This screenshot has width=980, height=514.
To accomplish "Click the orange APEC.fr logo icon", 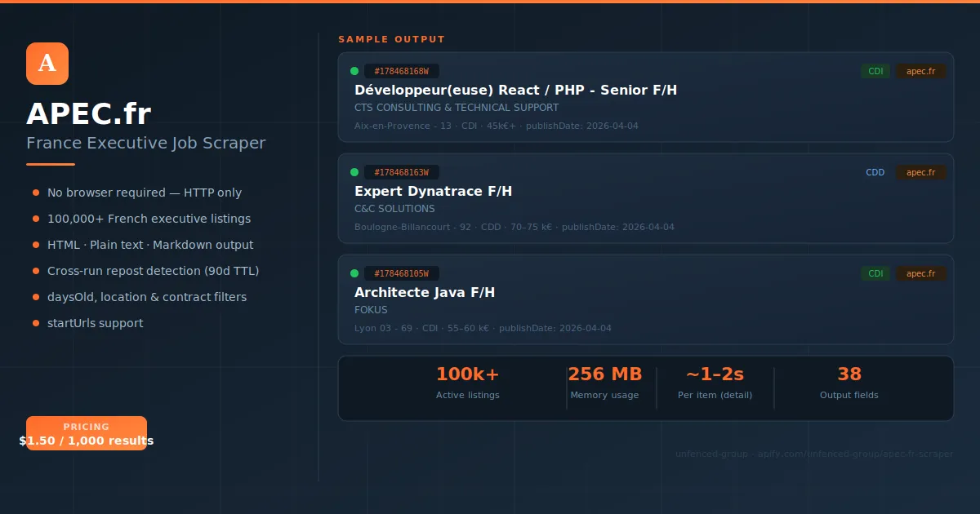I will [47, 63].
